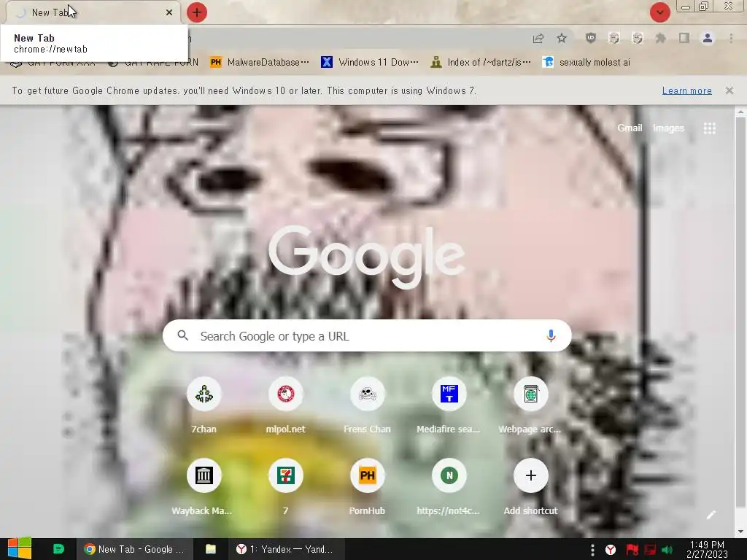747x560 pixels.
Task: Open the volume speaker tray icon
Action: (x=667, y=550)
